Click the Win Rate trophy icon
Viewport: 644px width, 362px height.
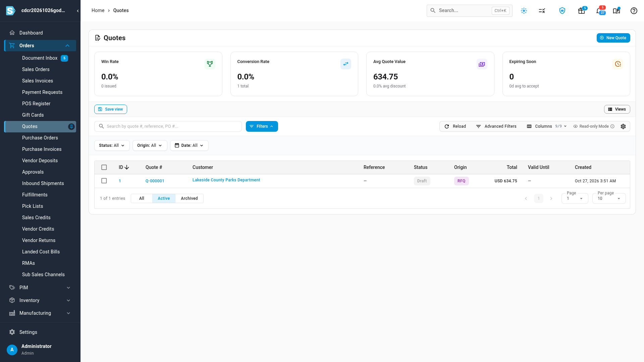210,64
